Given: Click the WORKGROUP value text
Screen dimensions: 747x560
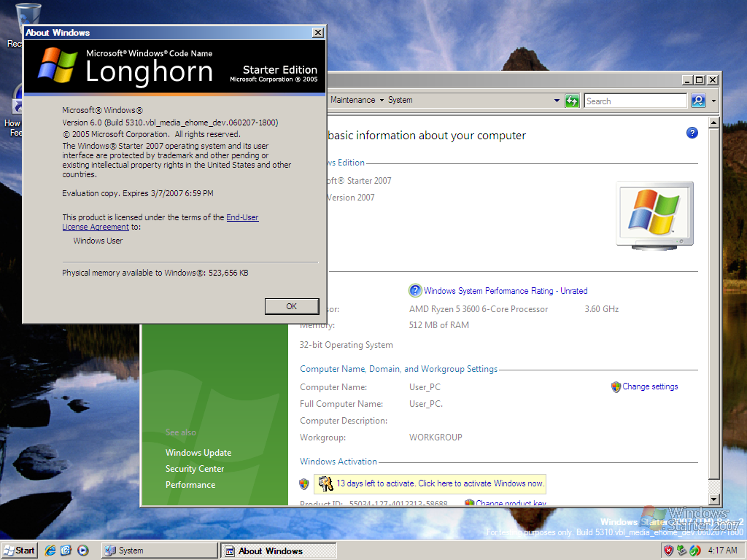Looking at the screenshot, I should [436, 437].
